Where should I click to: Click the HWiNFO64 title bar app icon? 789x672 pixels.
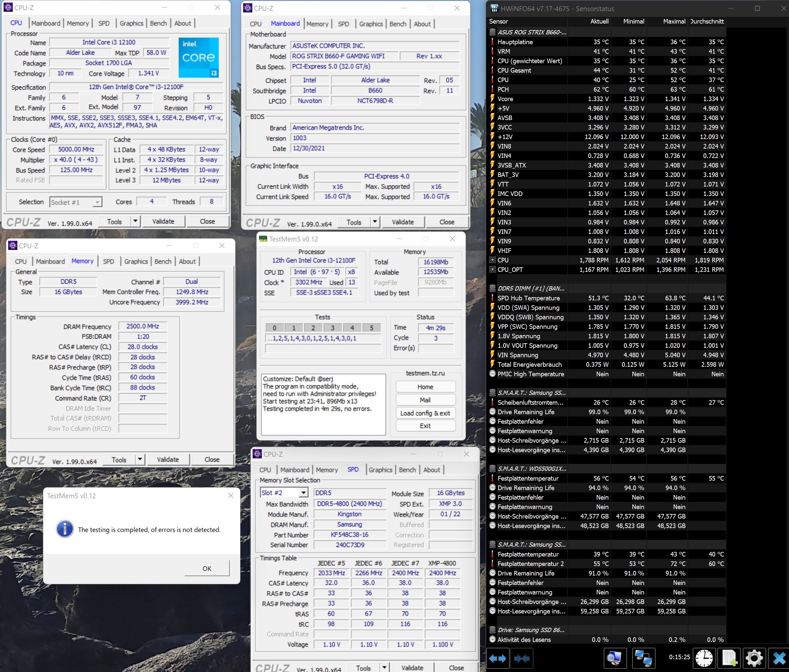coord(494,9)
